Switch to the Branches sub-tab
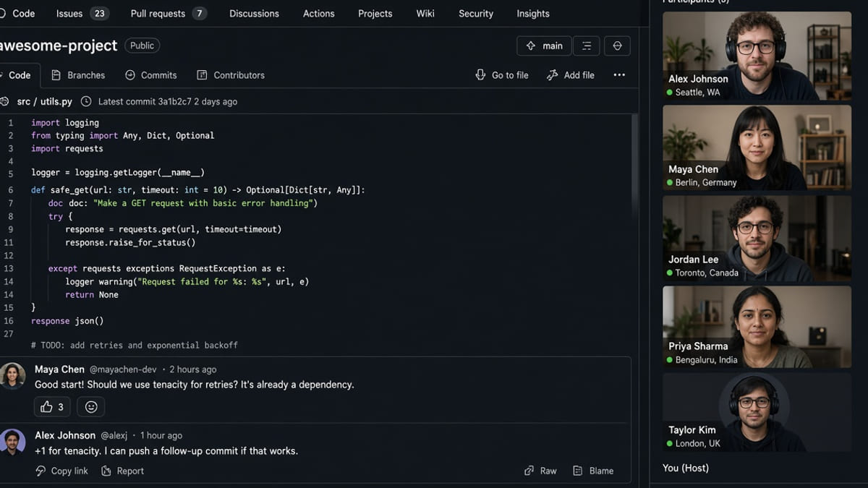 [x=78, y=75]
